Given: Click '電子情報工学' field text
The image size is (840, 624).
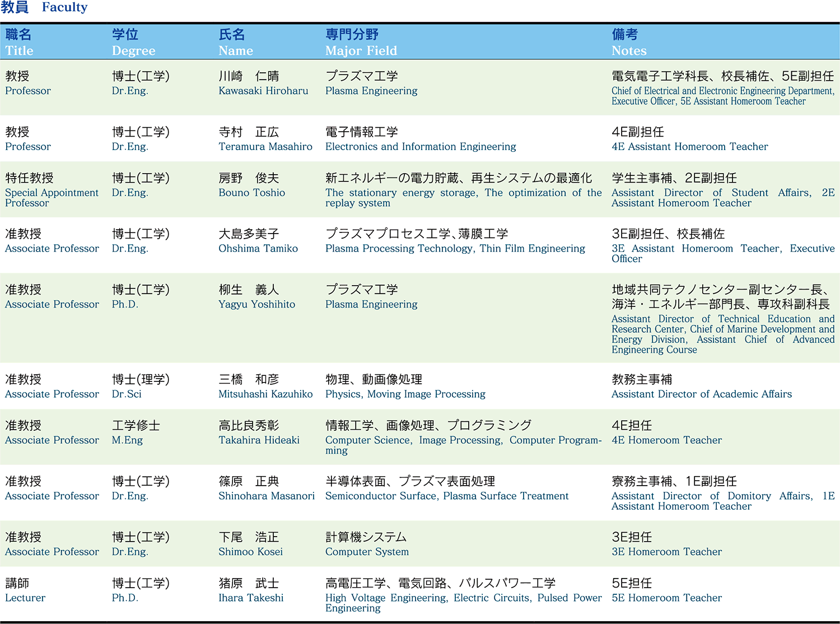Looking at the screenshot, I should tap(362, 132).
